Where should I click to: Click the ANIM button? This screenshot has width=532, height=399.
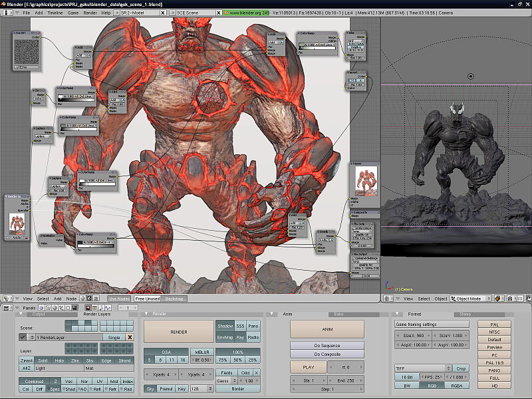(x=327, y=329)
